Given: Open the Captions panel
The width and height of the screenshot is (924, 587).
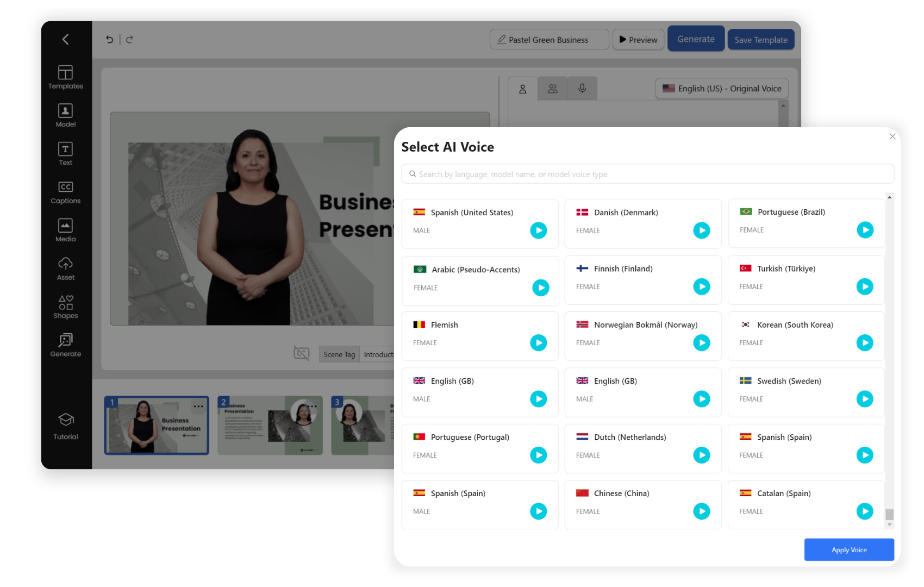Looking at the screenshot, I should (x=65, y=192).
